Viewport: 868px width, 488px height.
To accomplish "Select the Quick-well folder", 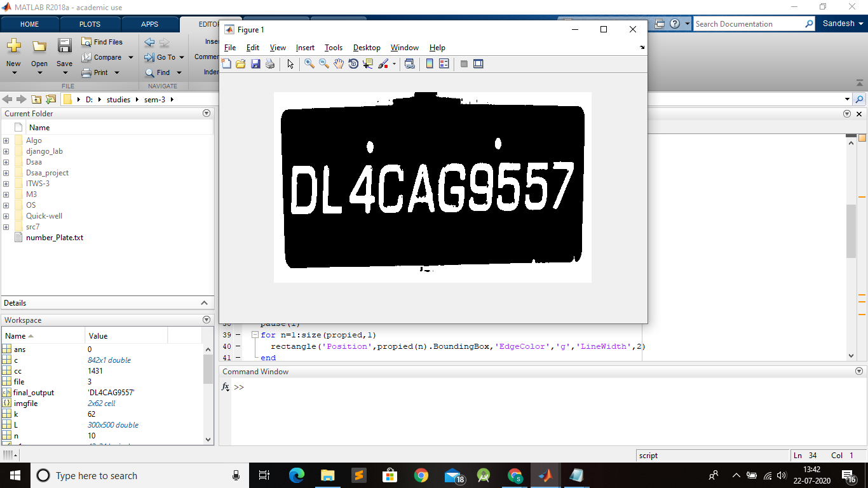I will [x=44, y=216].
